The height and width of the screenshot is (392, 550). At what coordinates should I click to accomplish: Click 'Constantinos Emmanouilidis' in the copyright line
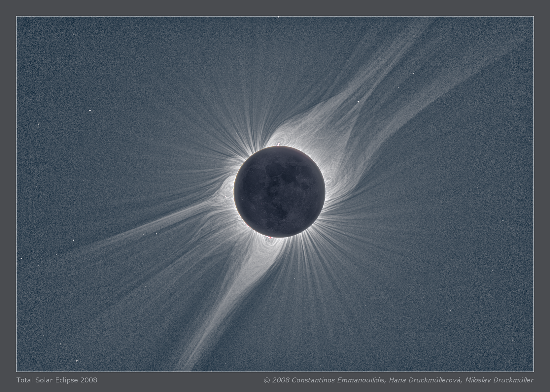338,380
